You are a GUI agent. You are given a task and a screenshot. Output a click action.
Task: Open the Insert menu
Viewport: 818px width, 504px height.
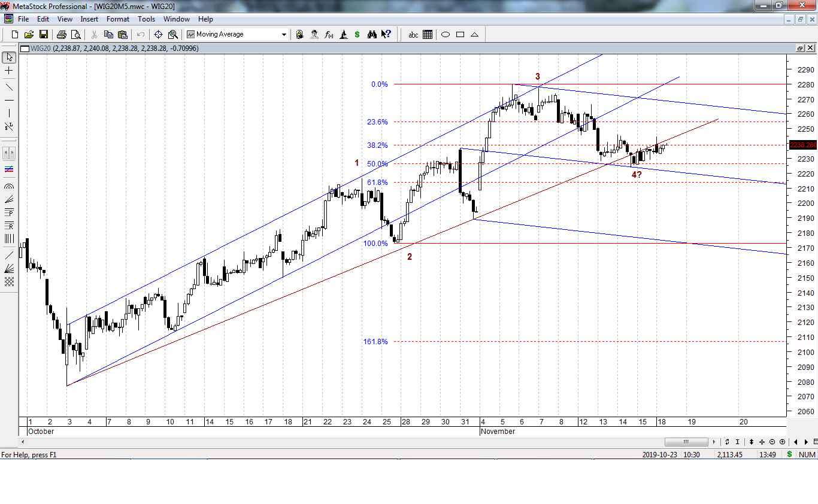click(x=89, y=19)
